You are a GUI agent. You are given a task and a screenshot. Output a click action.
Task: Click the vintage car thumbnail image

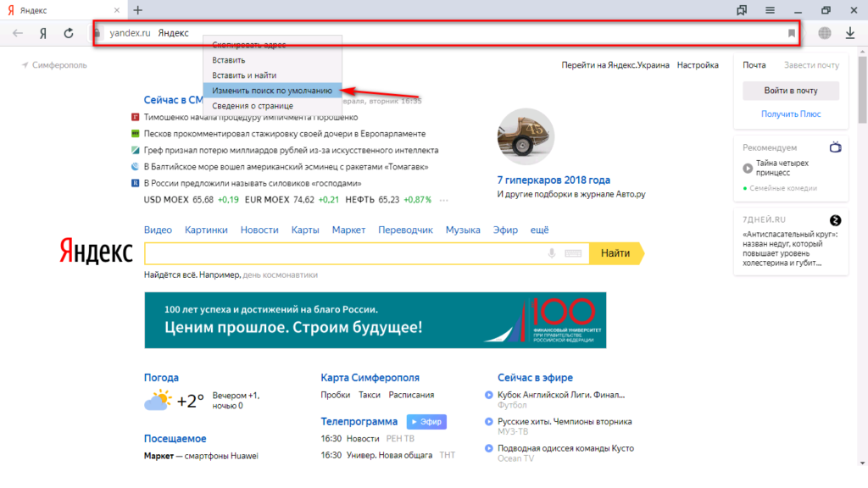pos(526,136)
